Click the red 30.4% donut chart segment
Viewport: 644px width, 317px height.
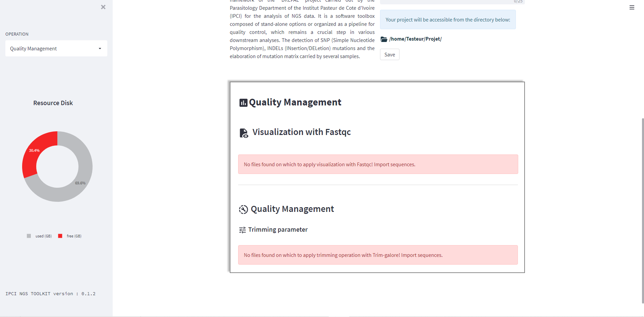point(34,151)
